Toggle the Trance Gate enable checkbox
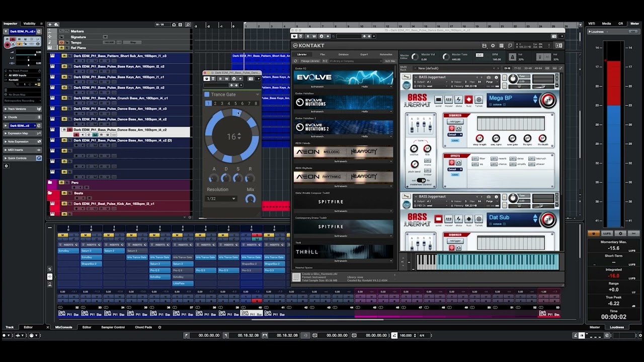Screen dimensions: 644x362 (x=207, y=95)
